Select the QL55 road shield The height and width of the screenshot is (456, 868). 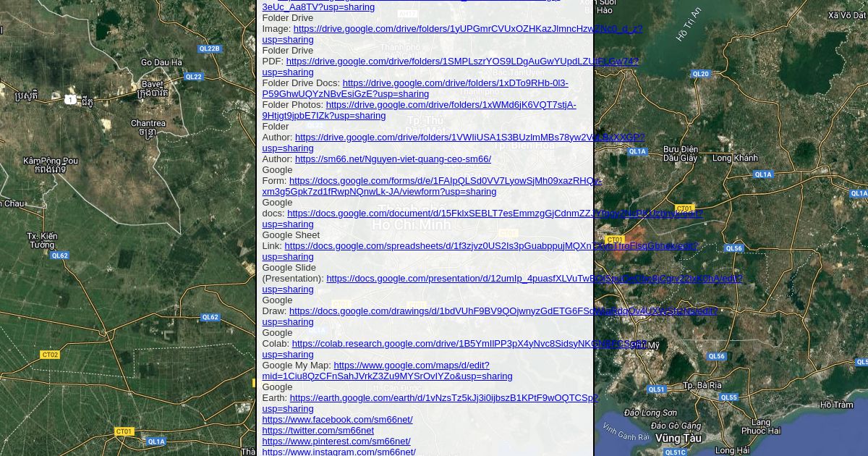728,397
